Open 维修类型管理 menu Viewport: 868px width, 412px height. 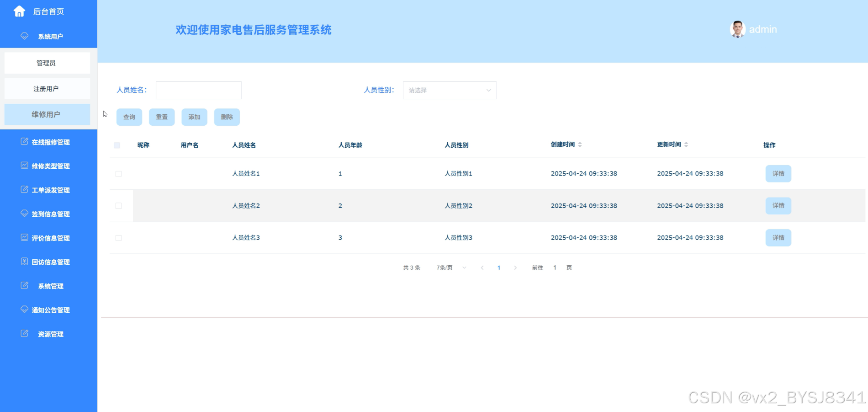[48, 166]
